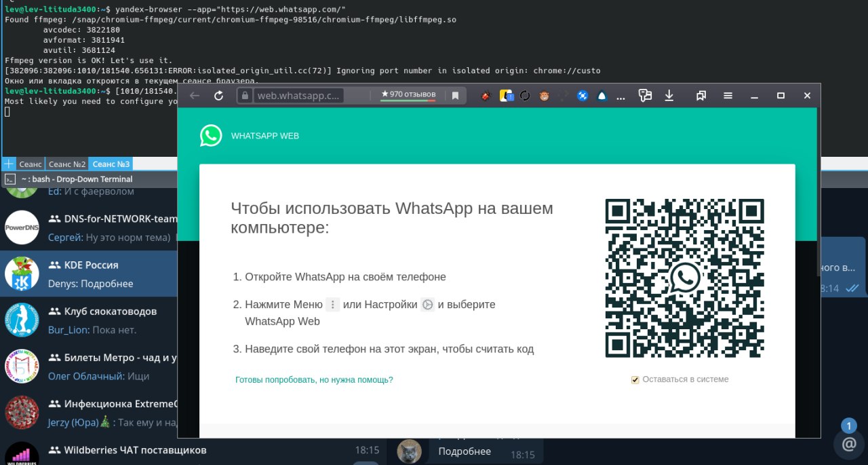Open the browser hamburger menu

(x=728, y=96)
